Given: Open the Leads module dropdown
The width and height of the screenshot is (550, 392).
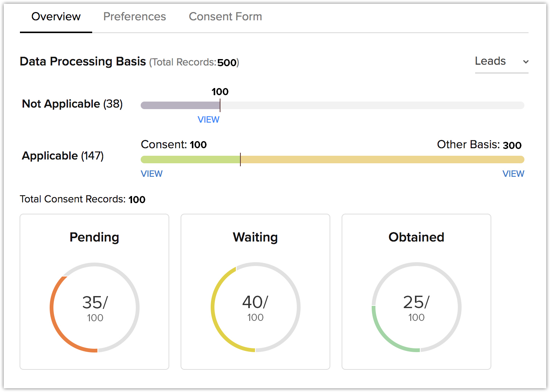Looking at the screenshot, I should pyautogui.click(x=490, y=61).
